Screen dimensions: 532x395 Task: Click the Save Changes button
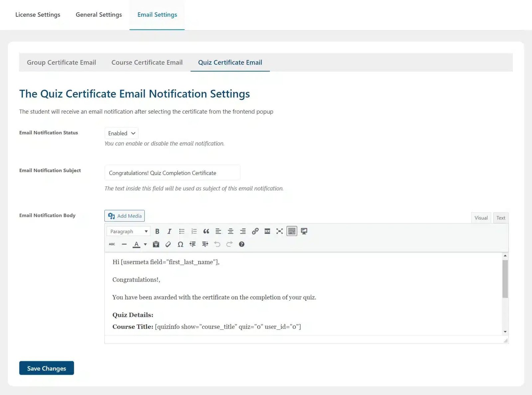point(47,368)
